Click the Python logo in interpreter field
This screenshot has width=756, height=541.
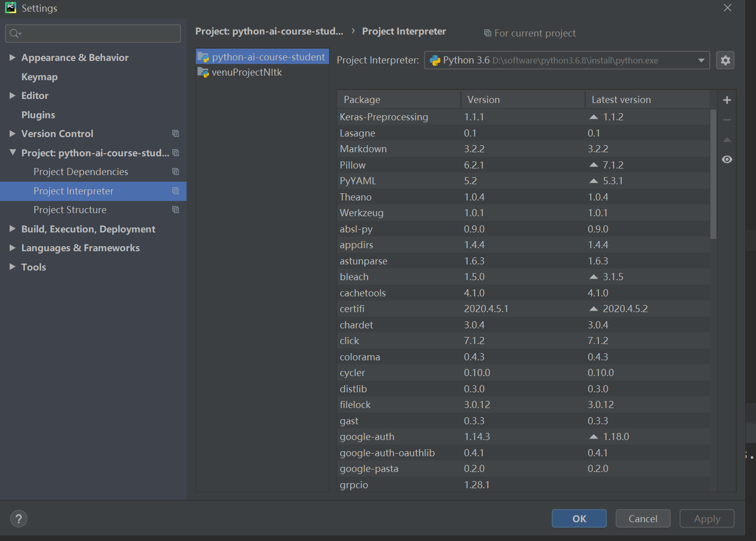[x=435, y=60]
